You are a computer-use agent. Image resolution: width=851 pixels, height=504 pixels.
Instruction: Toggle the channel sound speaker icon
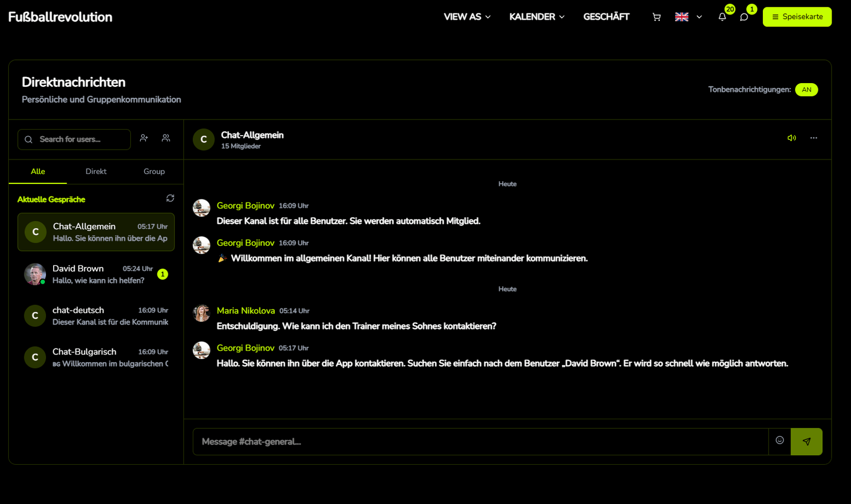[792, 138]
